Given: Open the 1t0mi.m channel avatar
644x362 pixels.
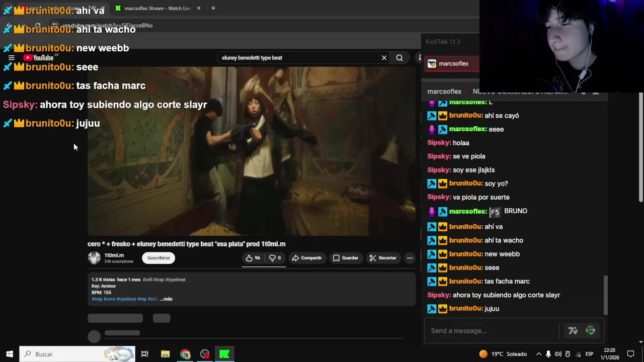Looking at the screenshot, I should coord(94,258).
